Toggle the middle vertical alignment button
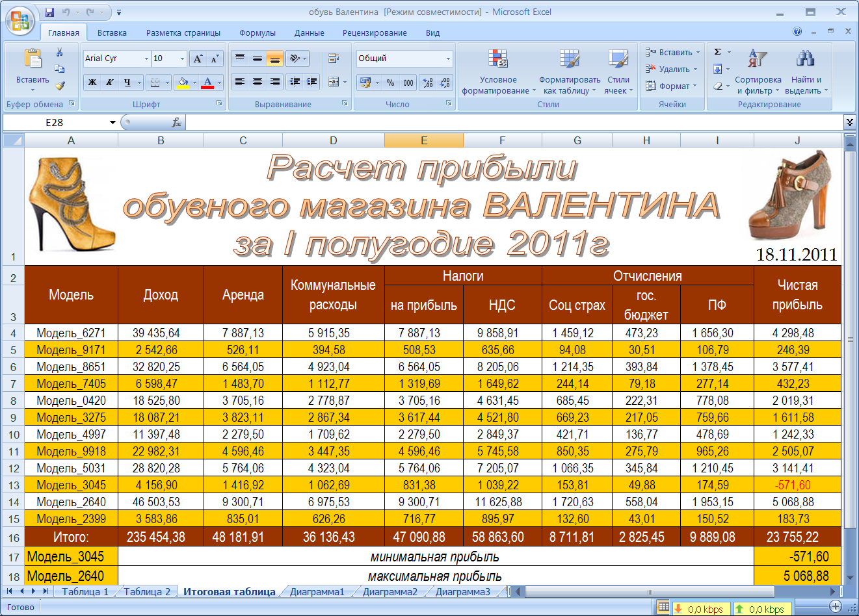859x616 pixels. tap(258, 58)
